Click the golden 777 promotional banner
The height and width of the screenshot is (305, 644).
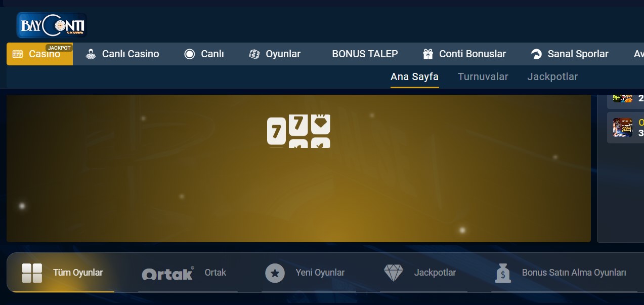click(x=298, y=168)
